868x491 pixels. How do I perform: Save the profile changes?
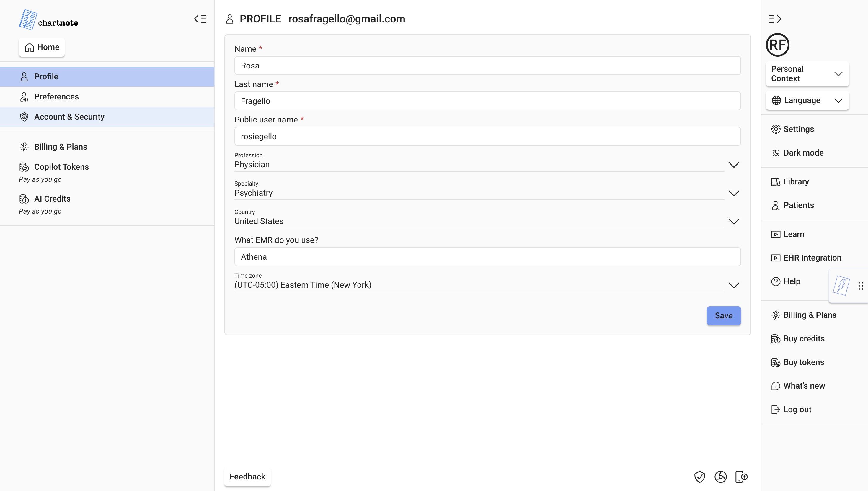click(723, 316)
